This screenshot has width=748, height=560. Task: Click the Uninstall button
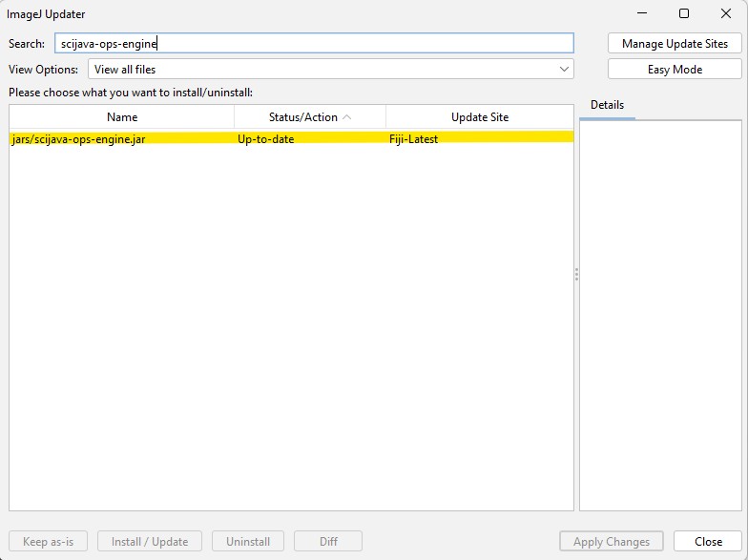click(248, 541)
